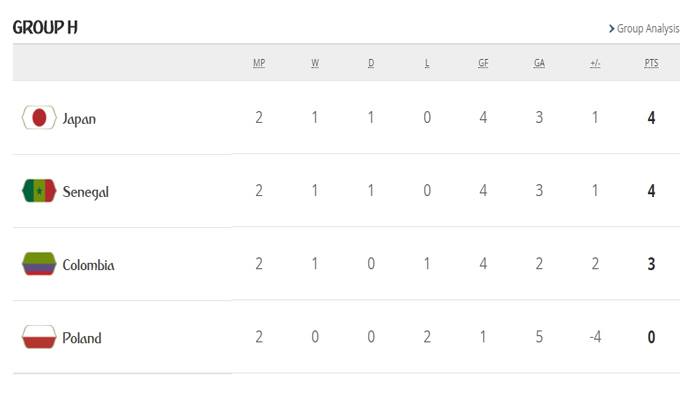Image resolution: width=700 pixels, height=394 pixels.
Task: Select the Senegal team name
Action: pyautogui.click(x=85, y=192)
